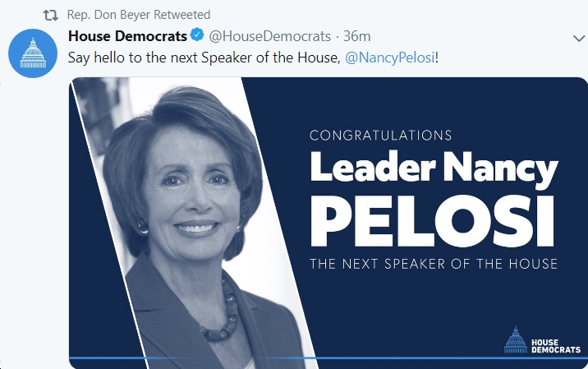Click the large PELOSI text in graphic
Image resolution: width=588 pixels, height=369 pixels.
[x=432, y=221]
